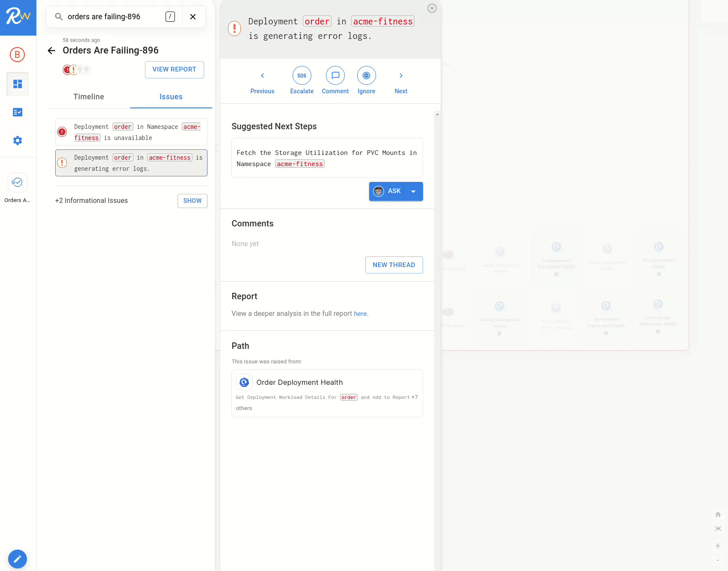Click the home icon in map controls
The height and width of the screenshot is (571, 728).
pos(718,514)
